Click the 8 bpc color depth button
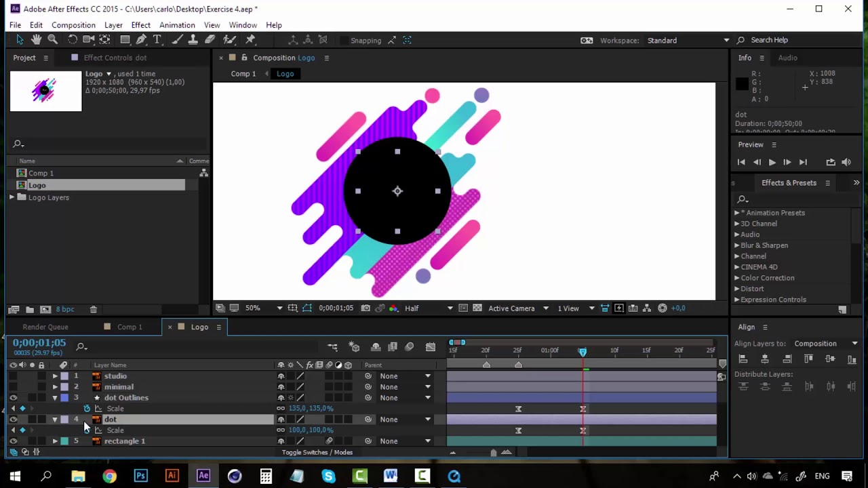The image size is (868, 488). click(65, 309)
